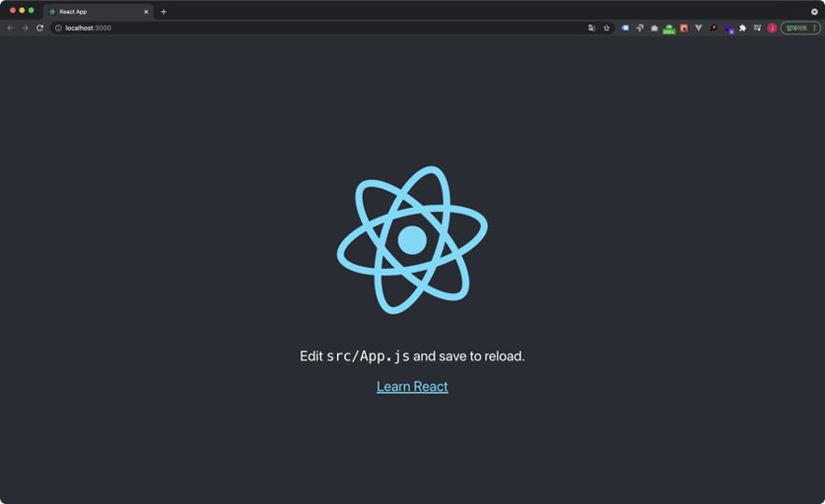Open the media controls playlist icon
The width and height of the screenshot is (825, 504).
point(758,28)
